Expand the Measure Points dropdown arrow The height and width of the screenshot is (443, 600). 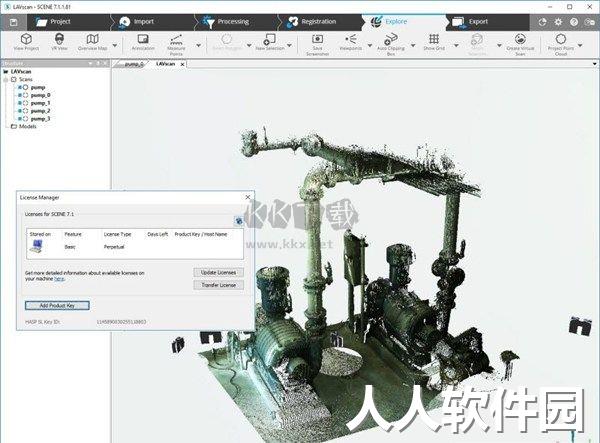pos(199,46)
